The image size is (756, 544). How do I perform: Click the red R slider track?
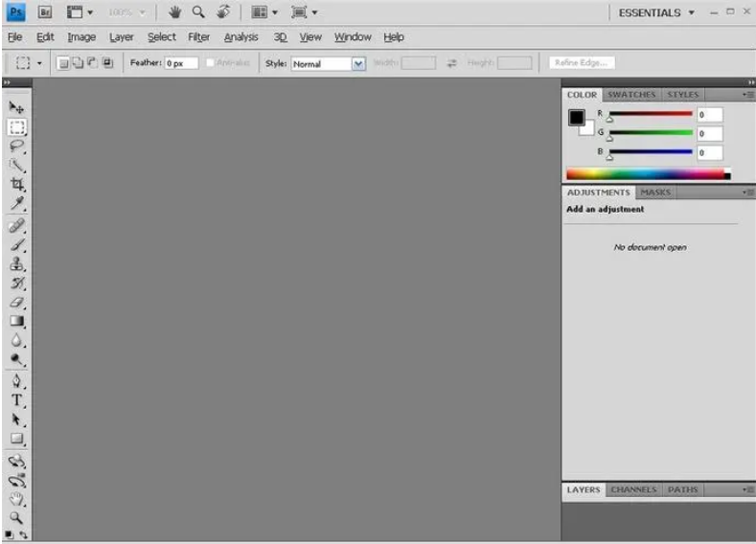651,114
